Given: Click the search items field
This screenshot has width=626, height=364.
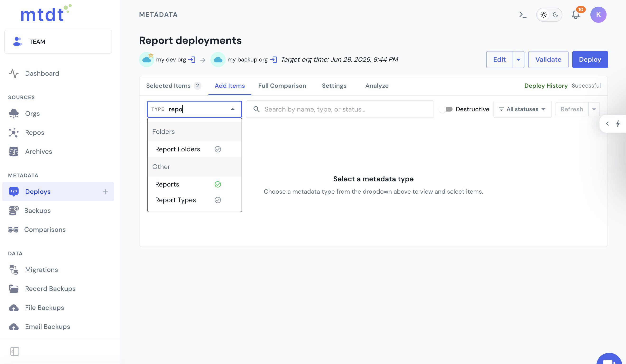Looking at the screenshot, I should tap(340, 109).
